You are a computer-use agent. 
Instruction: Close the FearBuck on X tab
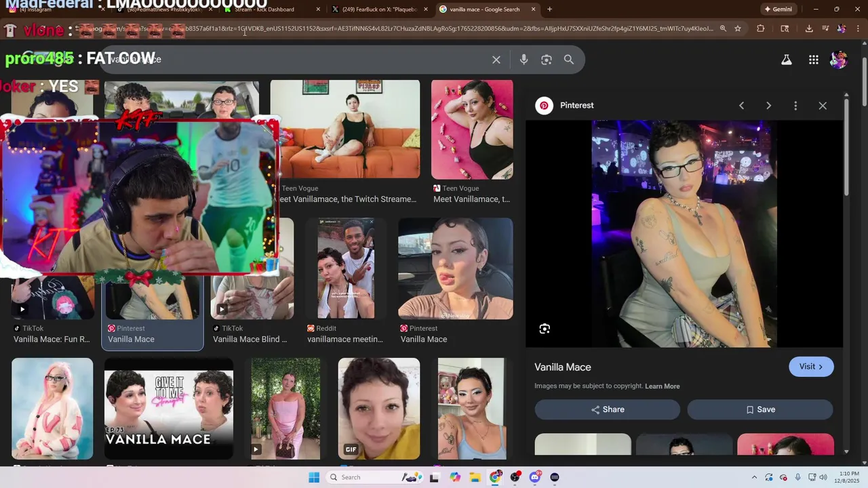click(426, 9)
